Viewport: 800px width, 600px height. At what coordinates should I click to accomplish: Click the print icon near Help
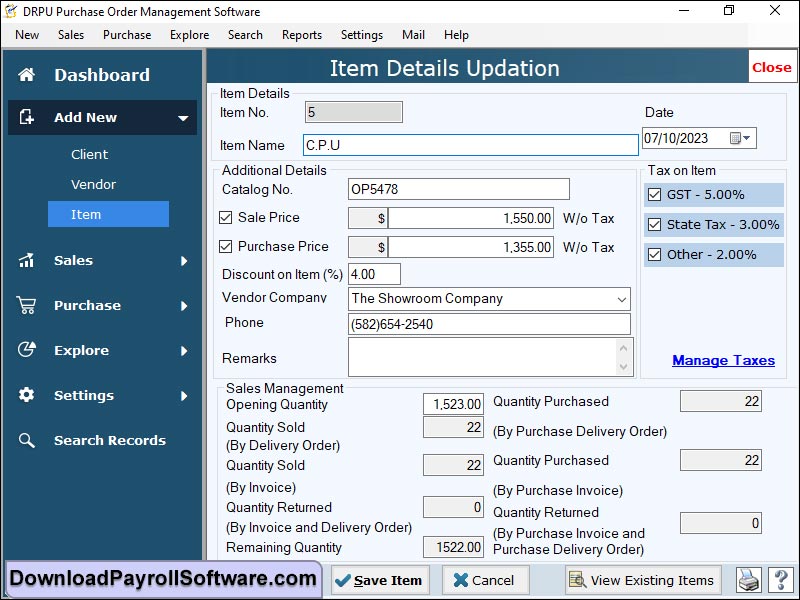pyautogui.click(x=748, y=580)
